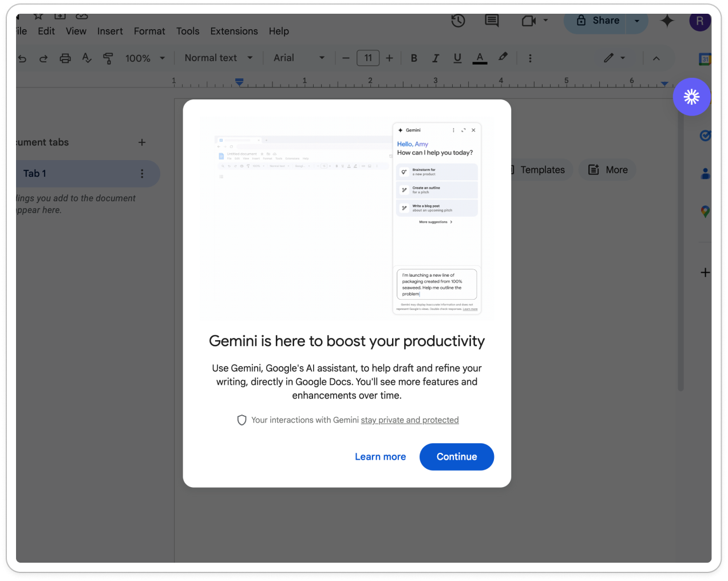Click the Redo arrow icon

tap(43, 58)
